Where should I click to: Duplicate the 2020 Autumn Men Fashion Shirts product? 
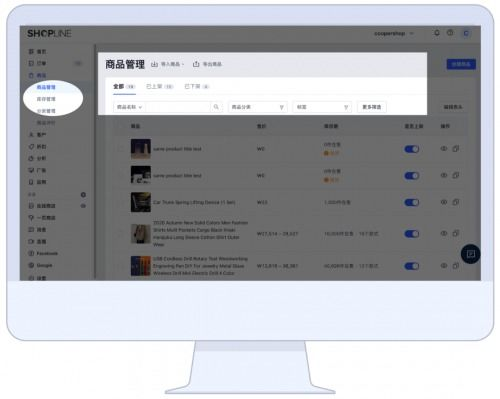tap(456, 234)
